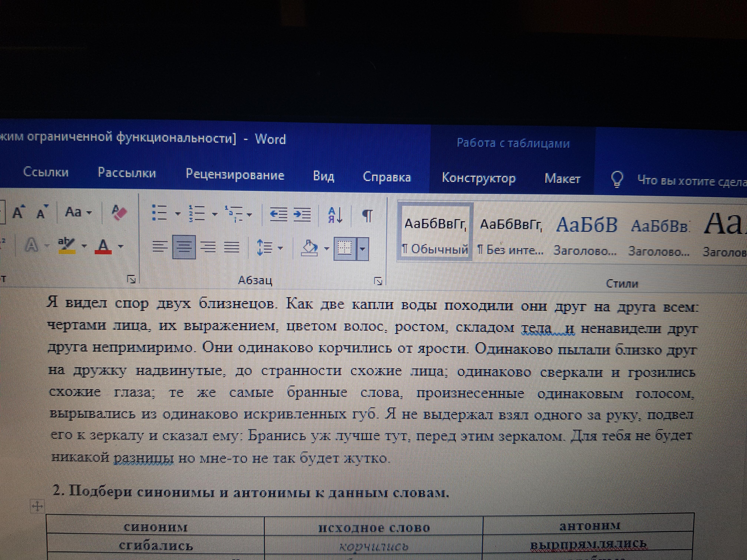Switch to the Конструктор tab
The image size is (747, 560).
[x=479, y=178]
